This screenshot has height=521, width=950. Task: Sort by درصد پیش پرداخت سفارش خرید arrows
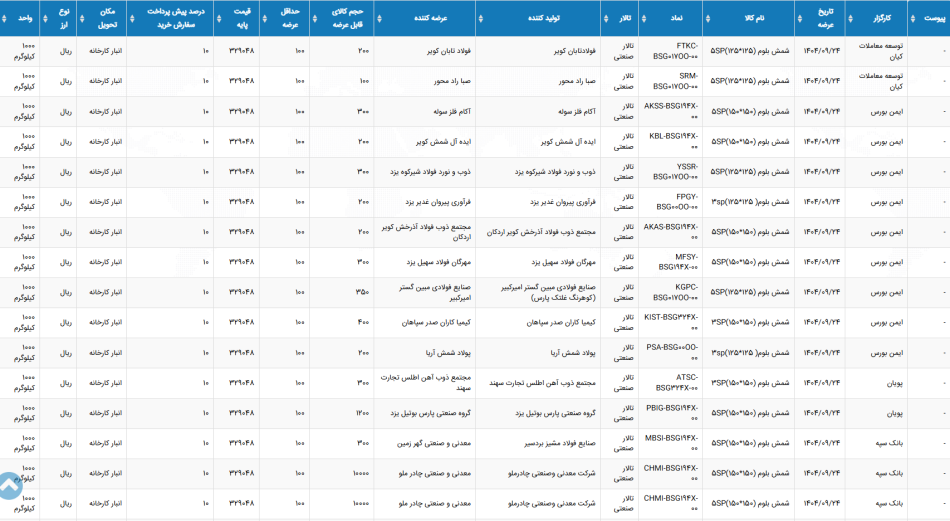pos(132,18)
